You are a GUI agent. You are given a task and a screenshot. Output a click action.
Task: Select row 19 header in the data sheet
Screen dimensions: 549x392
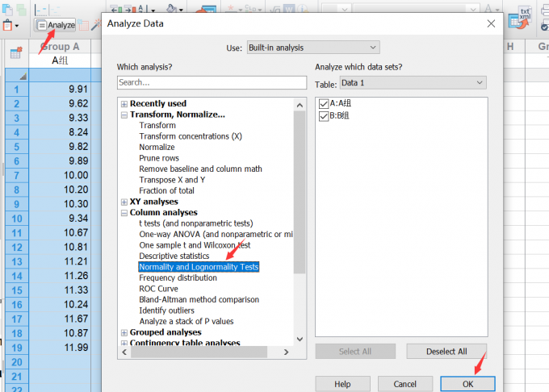(16, 348)
